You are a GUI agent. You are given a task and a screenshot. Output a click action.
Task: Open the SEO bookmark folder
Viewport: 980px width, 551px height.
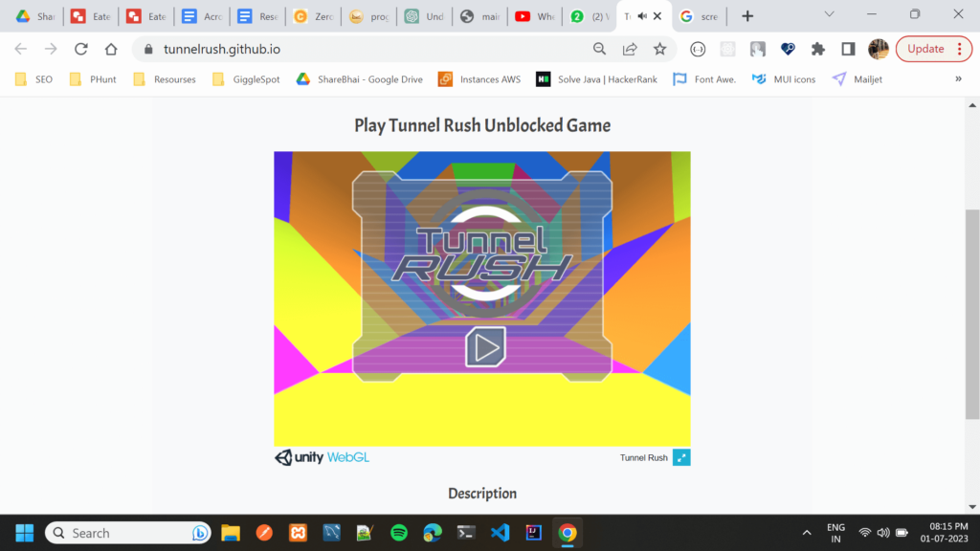click(34, 79)
